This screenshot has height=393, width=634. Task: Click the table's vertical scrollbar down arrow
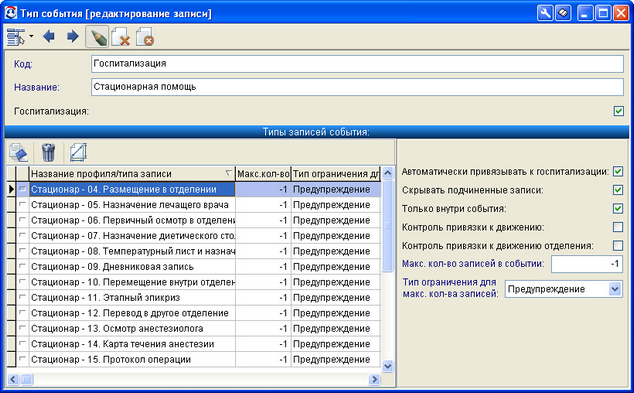point(387,366)
